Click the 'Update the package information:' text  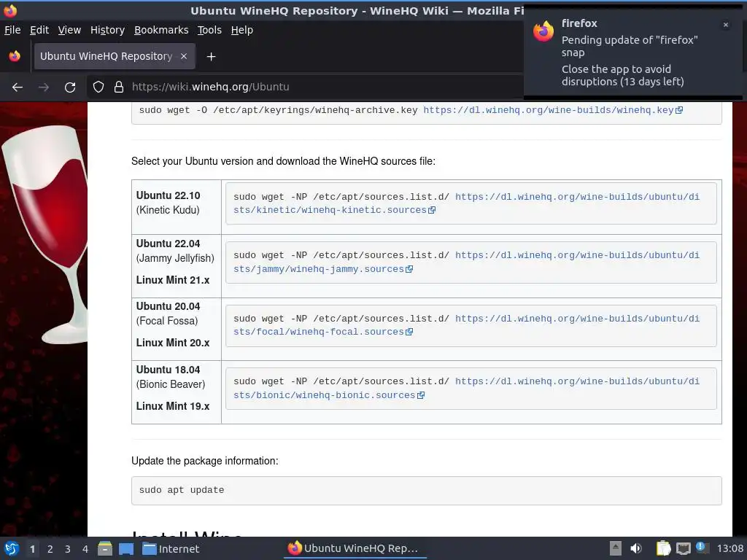pyautogui.click(x=205, y=461)
